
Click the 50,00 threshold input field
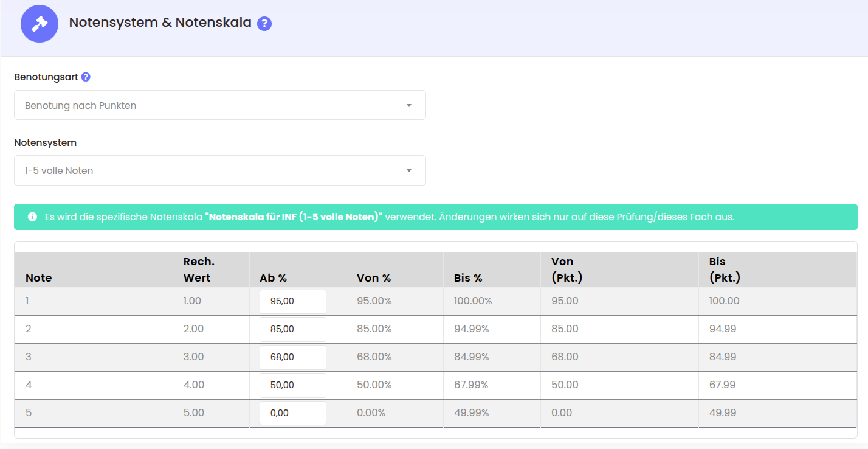pos(292,385)
